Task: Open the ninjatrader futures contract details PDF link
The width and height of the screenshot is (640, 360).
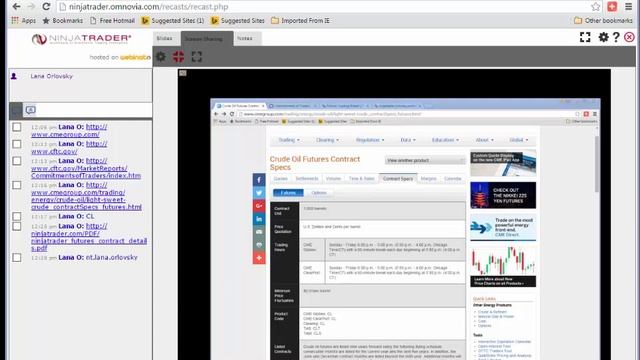Action: coord(89,237)
